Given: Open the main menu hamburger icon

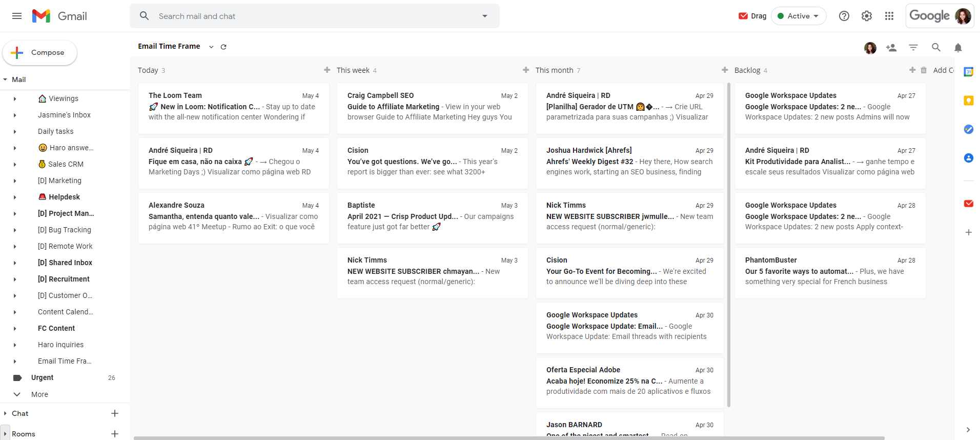Looking at the screenshot, I should [17, 16].
